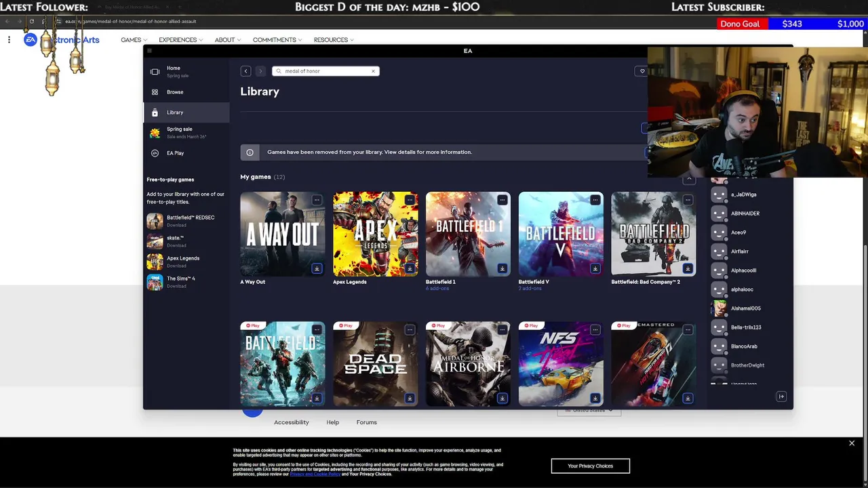Open EXPERIENCES menu on EA website
868x488 pixels.
pyautogui.click(x=180, y=40)
